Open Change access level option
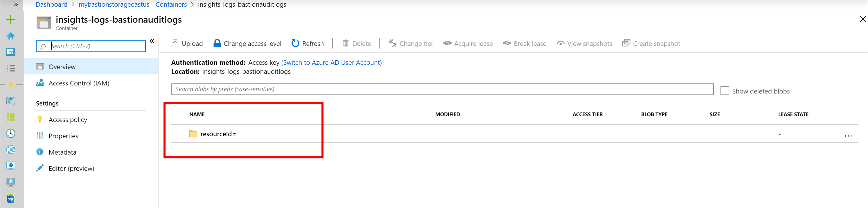 coord(247,44)
